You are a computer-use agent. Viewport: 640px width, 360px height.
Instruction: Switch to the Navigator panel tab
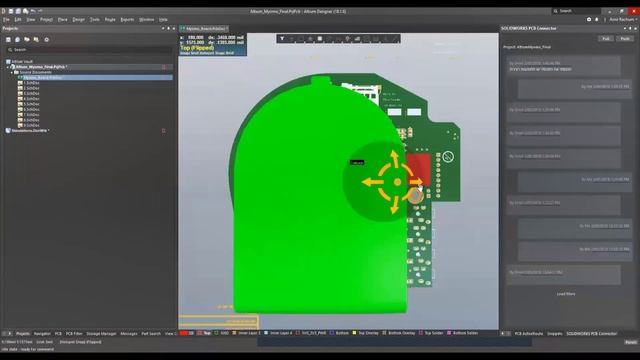coord(42,333)
